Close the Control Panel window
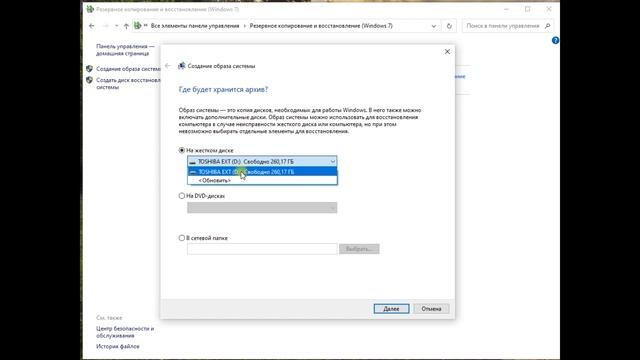Viewport: 640px width, 360px height. click(549, 9)
